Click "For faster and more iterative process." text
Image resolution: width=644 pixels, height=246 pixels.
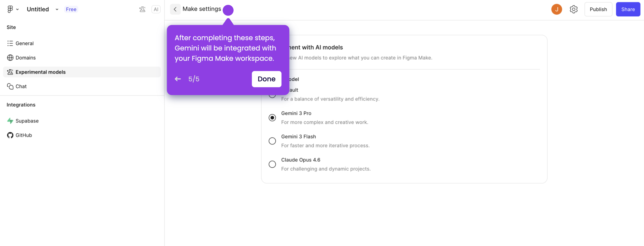325,146
